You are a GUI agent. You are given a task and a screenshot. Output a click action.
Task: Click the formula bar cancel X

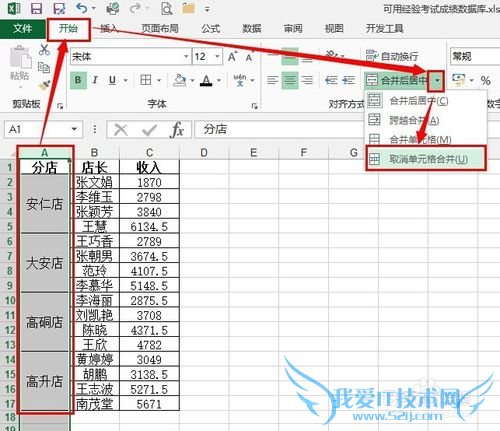pyautogui.click(x=121, y=130)
